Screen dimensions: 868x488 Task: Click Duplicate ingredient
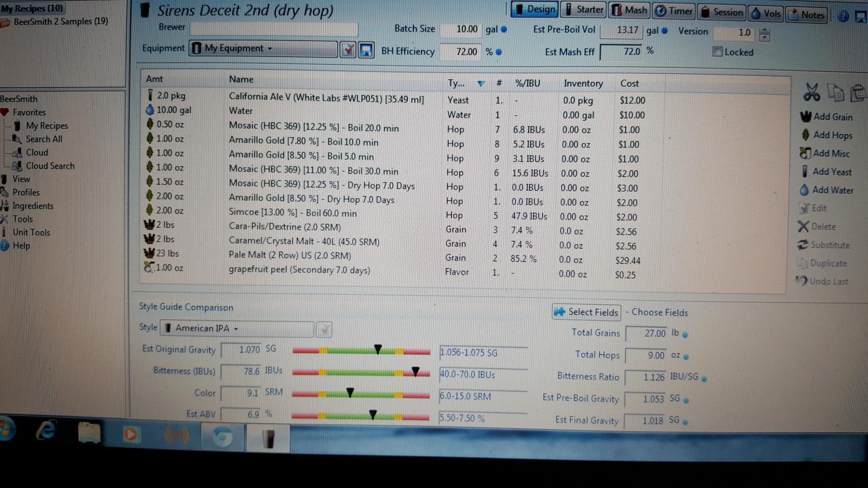[x=821, y=264]
